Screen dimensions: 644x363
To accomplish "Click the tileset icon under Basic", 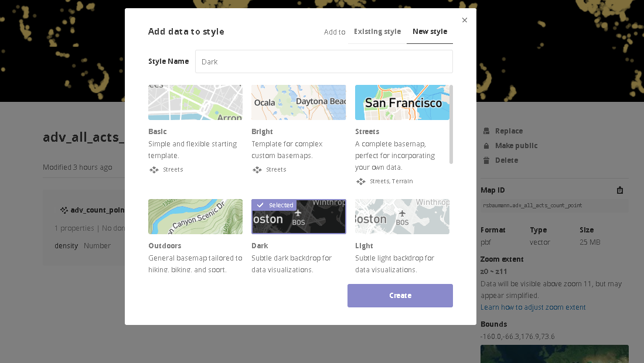I will 154,169.
